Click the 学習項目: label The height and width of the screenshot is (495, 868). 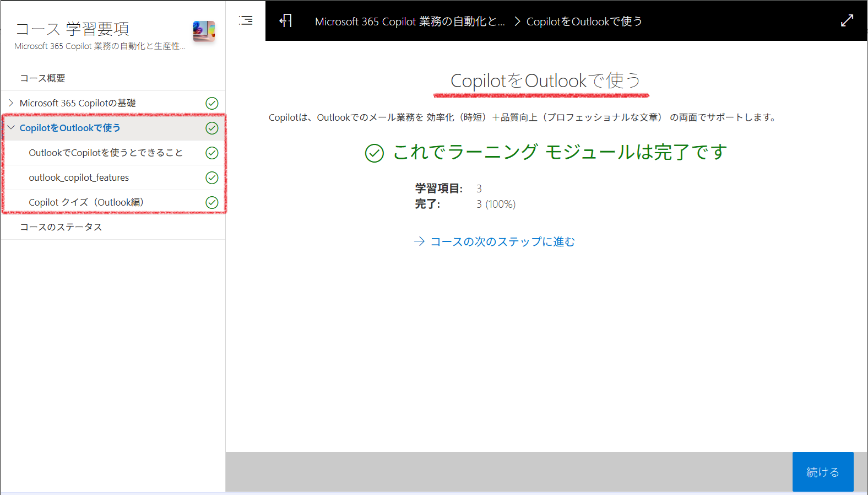[439, 189]
